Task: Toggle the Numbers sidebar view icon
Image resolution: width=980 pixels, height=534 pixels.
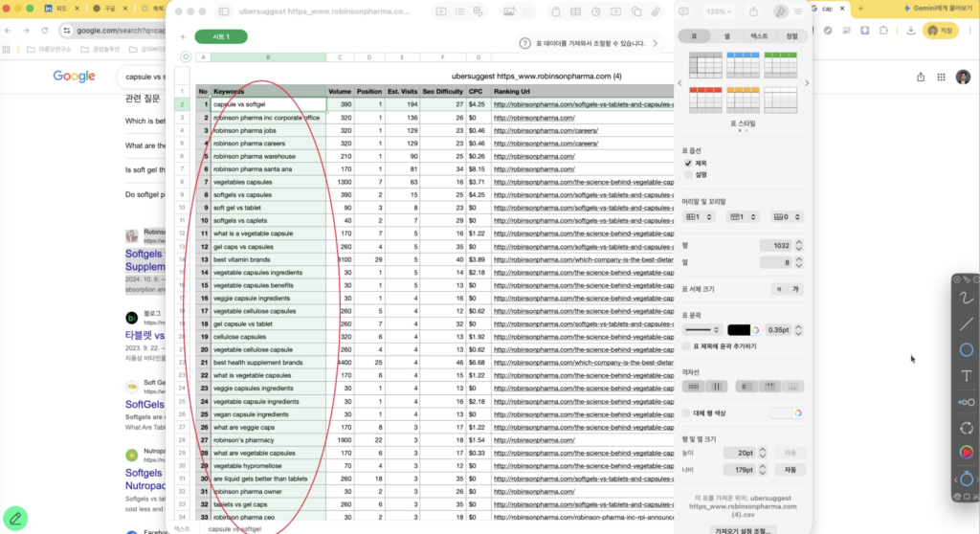Action: pos(224,11)
